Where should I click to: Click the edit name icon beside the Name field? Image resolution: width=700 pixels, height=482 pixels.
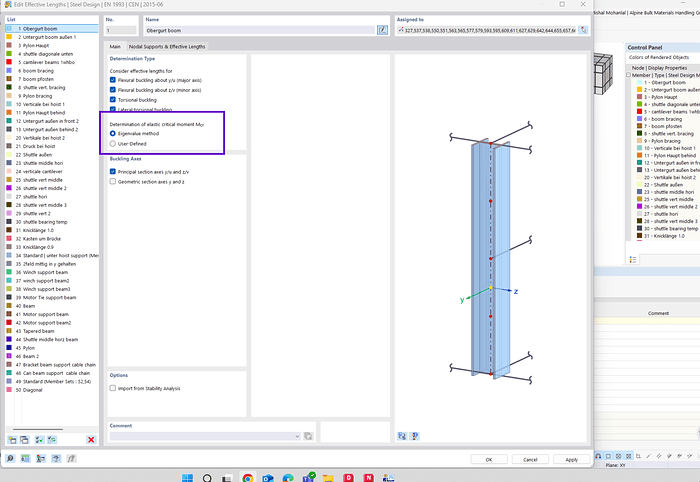[x=381, y=31]
